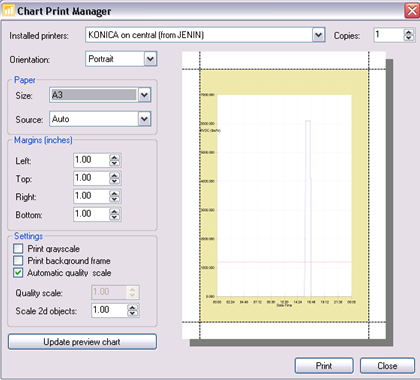
Task: Decrease the Right margin value
Action: pyautogui.click(x=114, y=199)
